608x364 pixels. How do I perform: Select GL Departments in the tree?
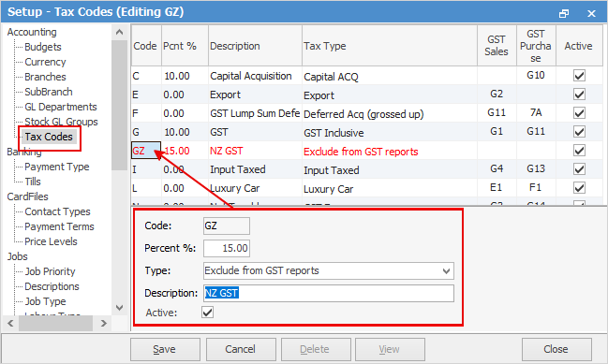61,107
